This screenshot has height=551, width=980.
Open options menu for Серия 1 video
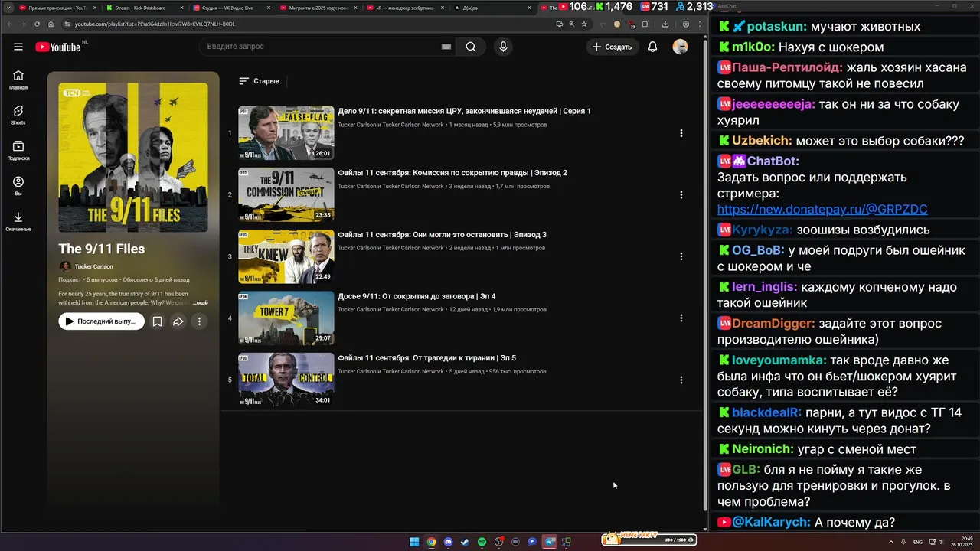click(x=681, y=133)
